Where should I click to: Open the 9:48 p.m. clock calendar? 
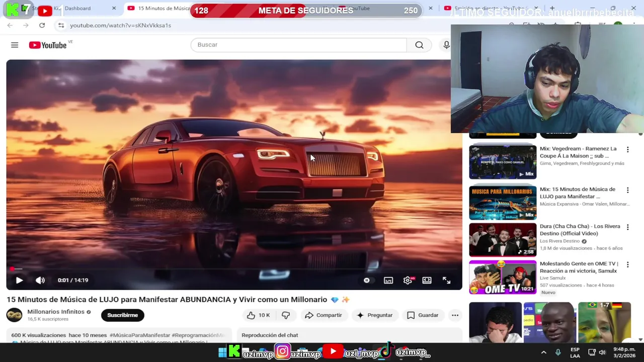[624, 352]
